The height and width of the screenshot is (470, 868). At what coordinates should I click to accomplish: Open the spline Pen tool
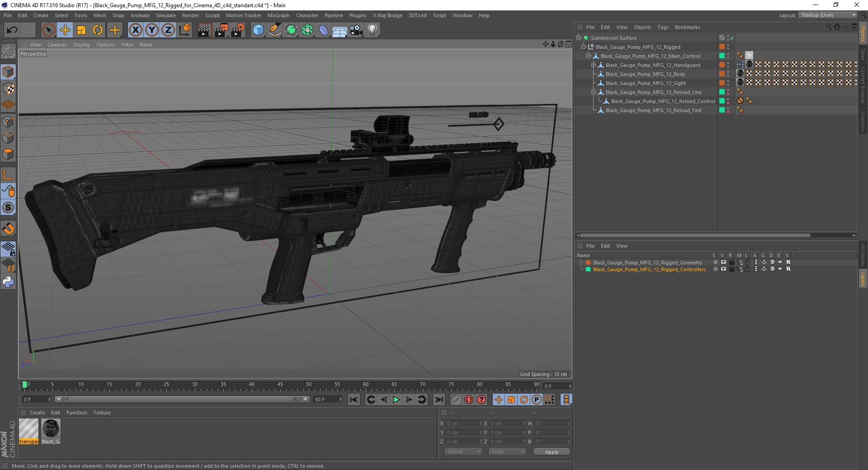pyautogui.click(x=275, y=30)
